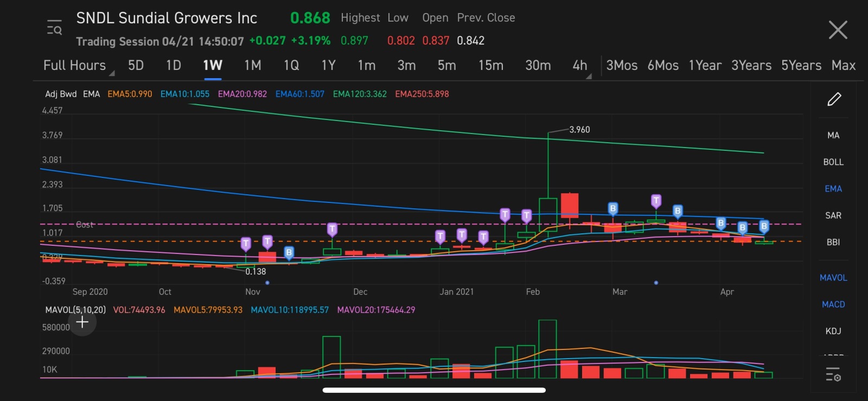Enable the KDJ sub-indicator
868x401 pixels.
833,331
